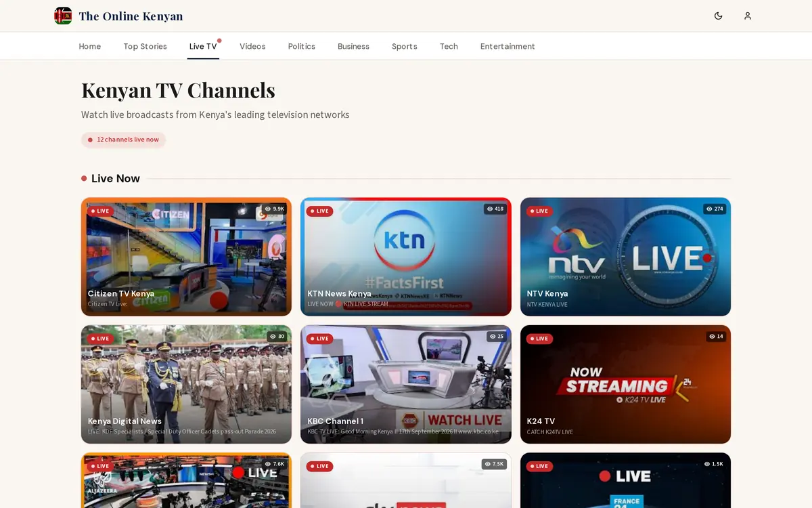Viewport: 812px width, 508px height.
Task: Open the Citizen TV Kenya stream thumbnail
Action: (x=186, y=257)
